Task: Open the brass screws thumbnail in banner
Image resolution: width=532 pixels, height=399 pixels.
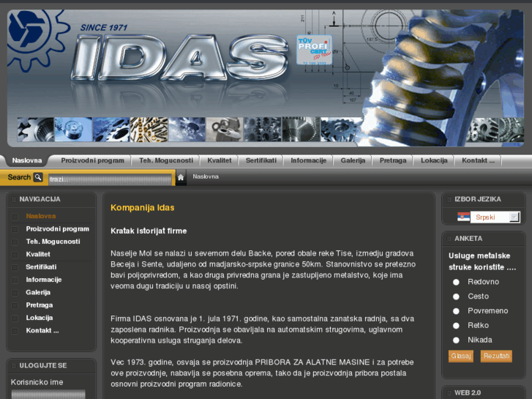Action: tap(149, 130)
